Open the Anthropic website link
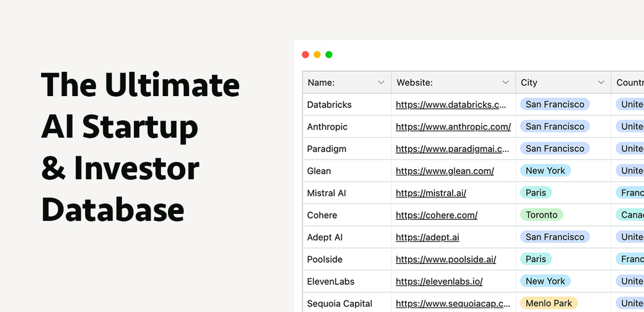 click(x=453, y=127)
